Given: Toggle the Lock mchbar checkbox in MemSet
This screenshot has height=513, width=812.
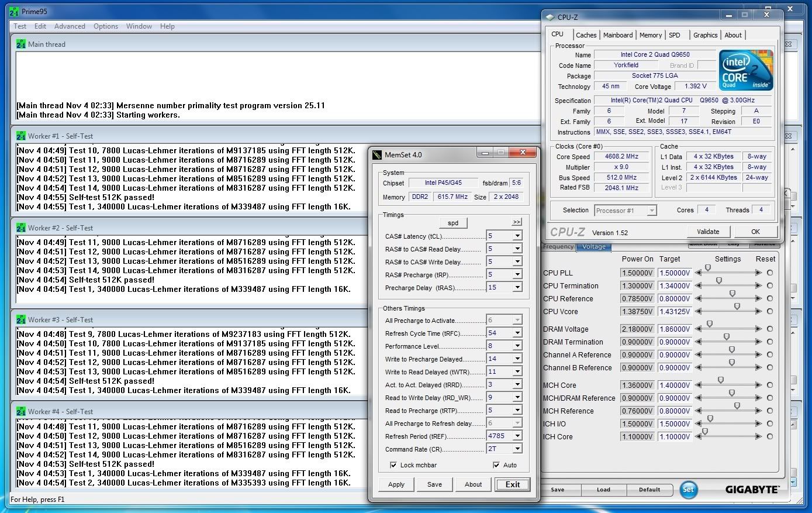Looking at the screenshot, I should click(x=393, y=465).
